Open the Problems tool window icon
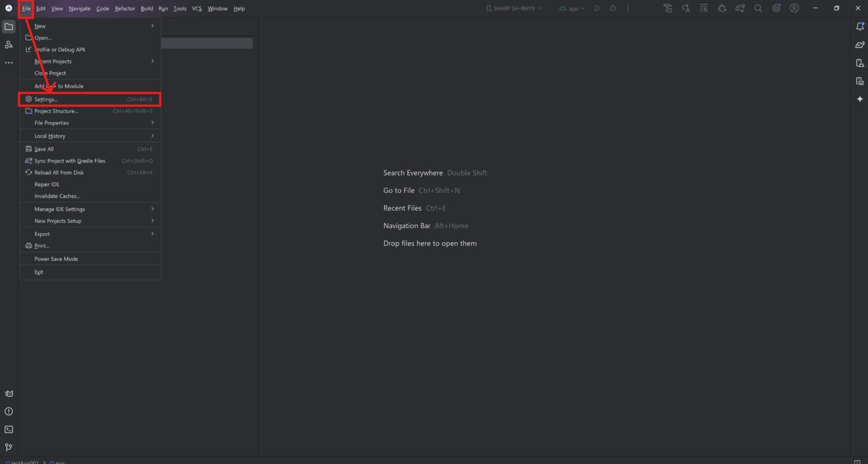Viewport: 868px width, 464px height. tap(9, 411)
